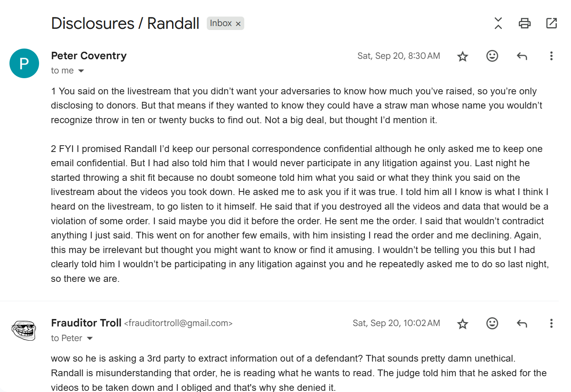The width and height of the screenshot is (571, 392).
Task: Show details for the "to Peter" recipients
Action: coord(90,339)
